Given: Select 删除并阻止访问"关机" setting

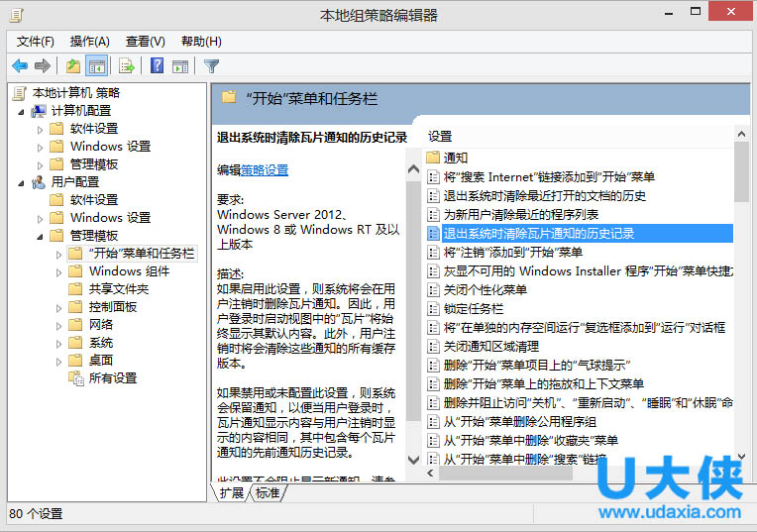Looking at the screenshot, I should pyautogui.click(x=588, y=402).
